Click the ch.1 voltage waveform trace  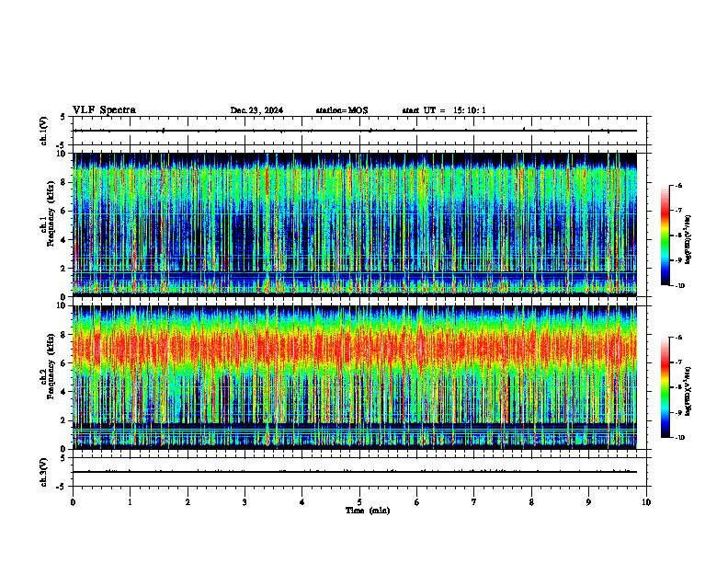pos(355,131)
